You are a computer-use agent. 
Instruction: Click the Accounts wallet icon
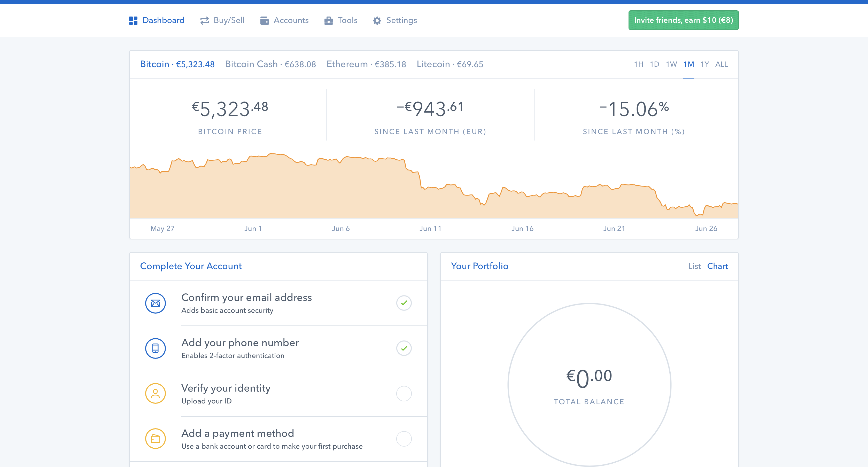(x=265, y=21)
